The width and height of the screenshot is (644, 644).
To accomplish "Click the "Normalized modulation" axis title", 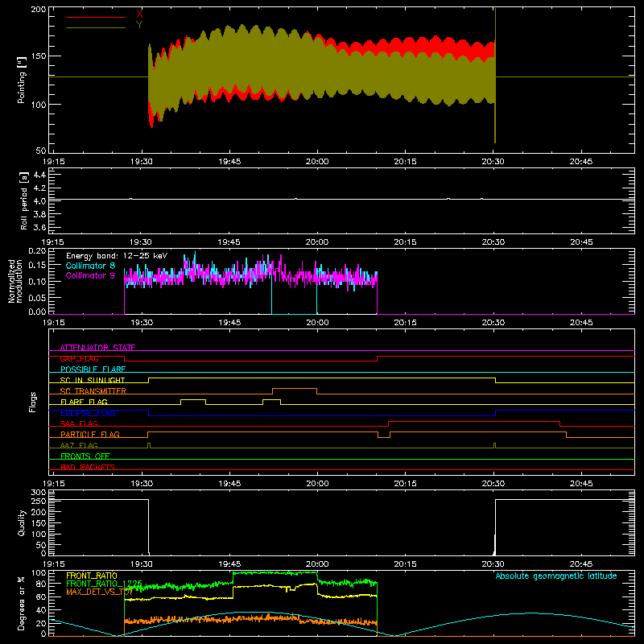I will coord(15,281).
